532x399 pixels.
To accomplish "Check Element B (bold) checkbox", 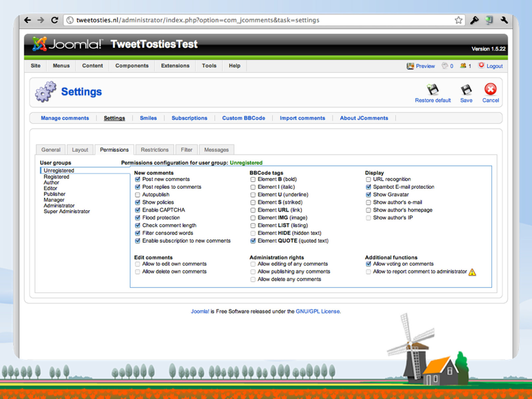I will (x=253, y=180).
